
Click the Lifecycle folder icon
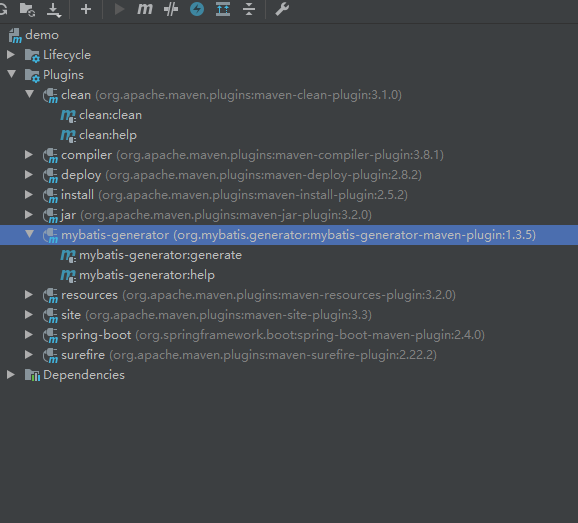tap(32, 56)
